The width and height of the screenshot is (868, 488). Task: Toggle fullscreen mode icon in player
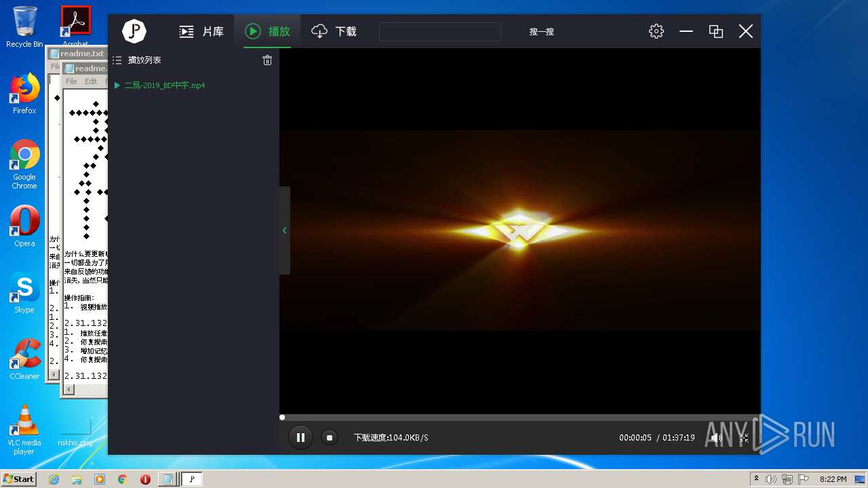(x=744, y=438)
